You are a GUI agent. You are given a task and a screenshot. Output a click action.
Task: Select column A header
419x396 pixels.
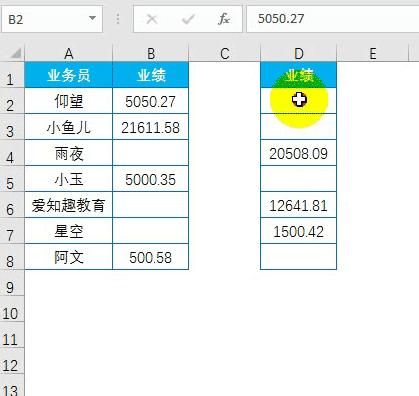point(69,53)
